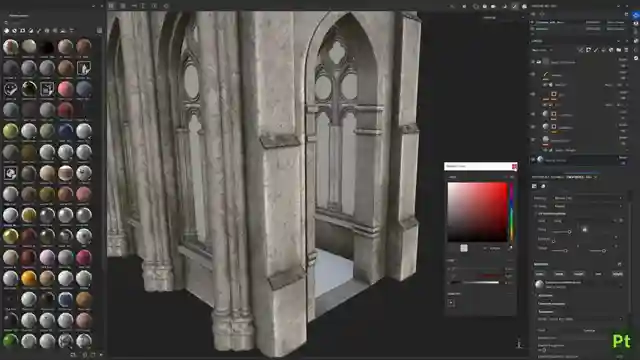Open the highlighted blue dock icon at right edge
This screenshot has width=640, height=360.
click(636, 15)
